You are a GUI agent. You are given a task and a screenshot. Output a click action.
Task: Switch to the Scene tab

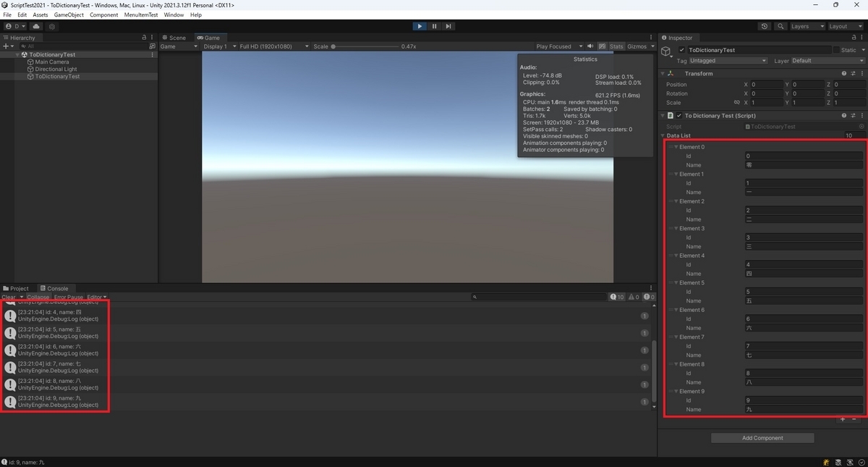point(176,38)
